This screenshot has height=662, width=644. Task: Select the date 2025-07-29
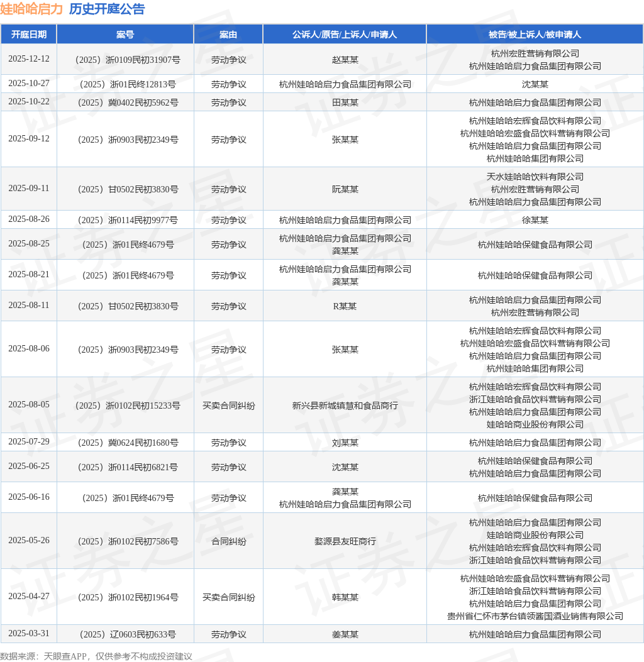[29, 442]
